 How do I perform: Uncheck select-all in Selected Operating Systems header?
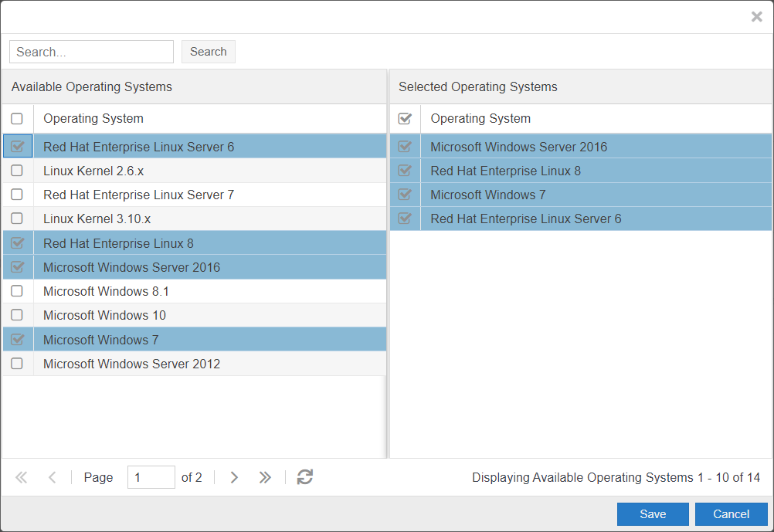pos(404,119)
